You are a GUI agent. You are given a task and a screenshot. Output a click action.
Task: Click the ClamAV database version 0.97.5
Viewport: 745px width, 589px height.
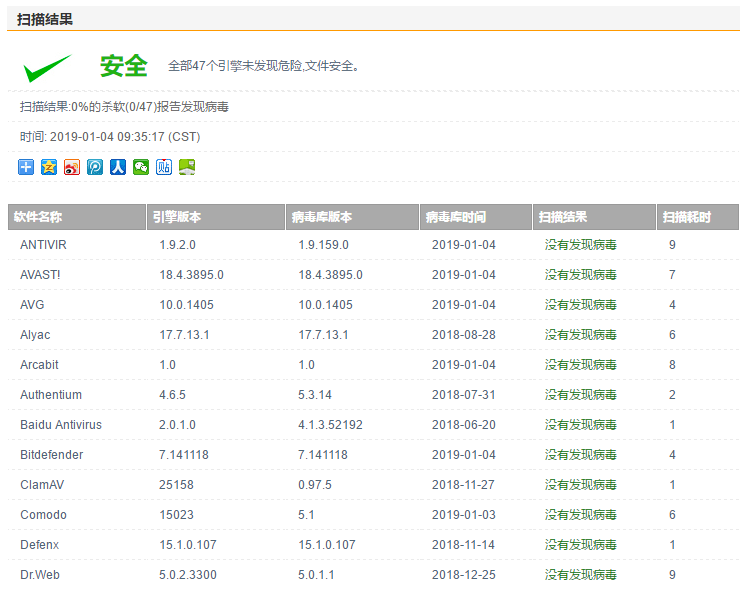pos(315,484)
